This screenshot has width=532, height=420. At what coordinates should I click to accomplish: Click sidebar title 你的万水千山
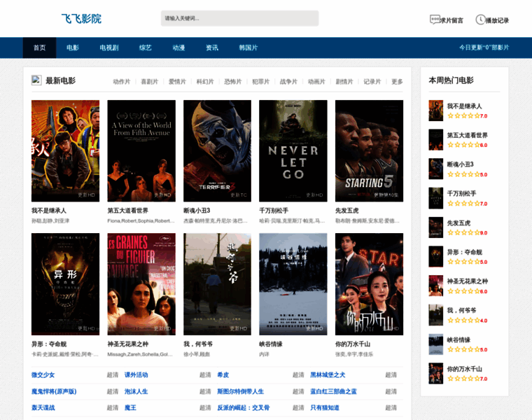coord(465,369)
